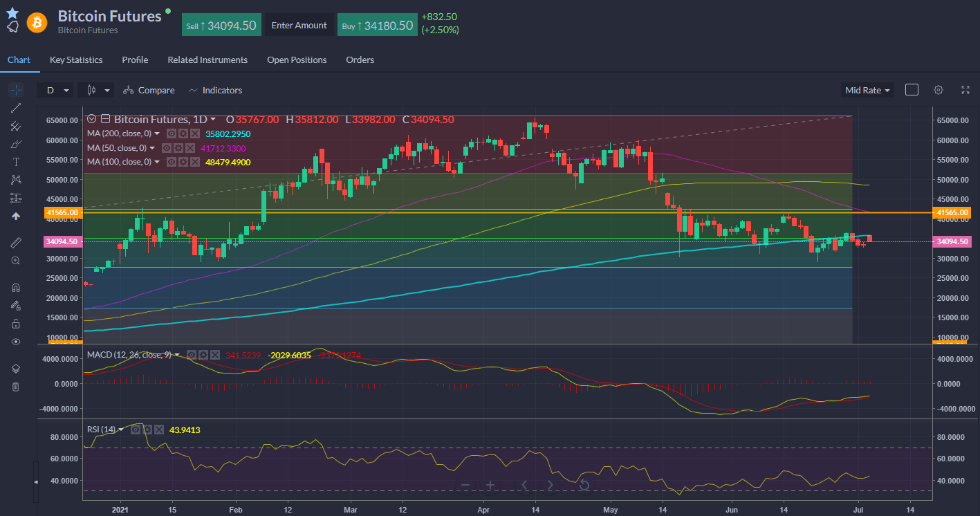Open the Open Positions tab
Screen dimensions: 980x516
tap(297, 60)
